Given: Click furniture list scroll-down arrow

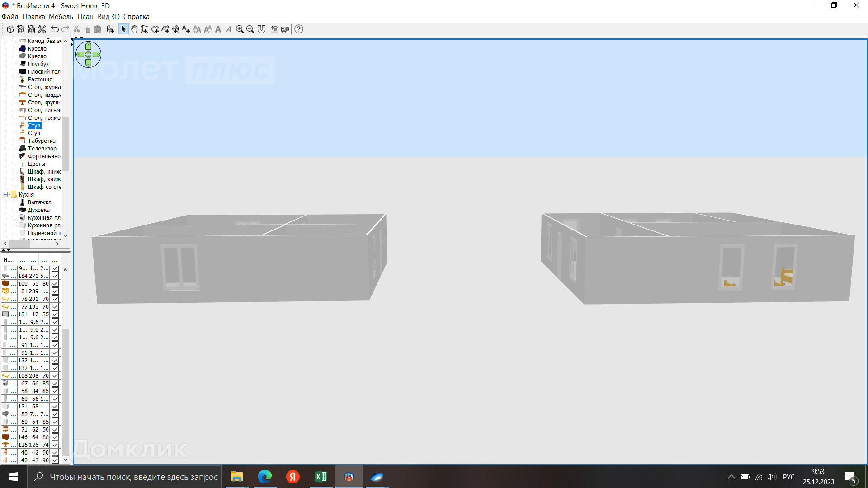Looking at the screenshot, I should (66, 460).
